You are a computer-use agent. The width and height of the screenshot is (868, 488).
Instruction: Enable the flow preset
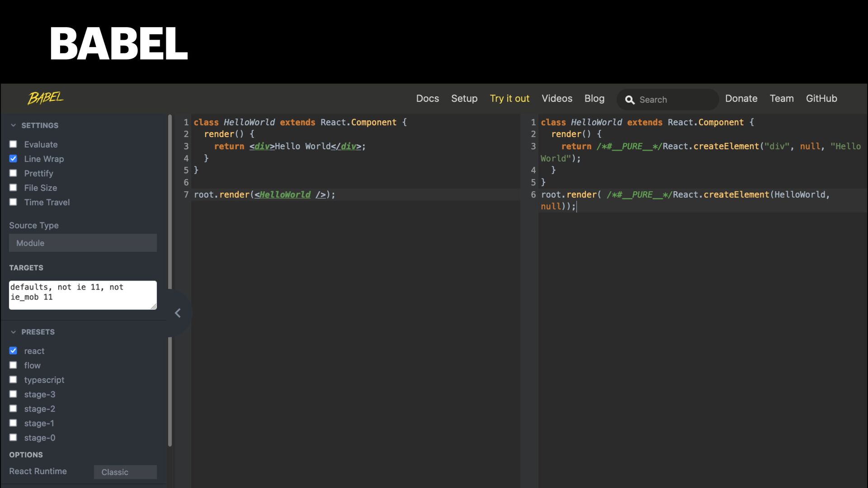pos(13,365)
